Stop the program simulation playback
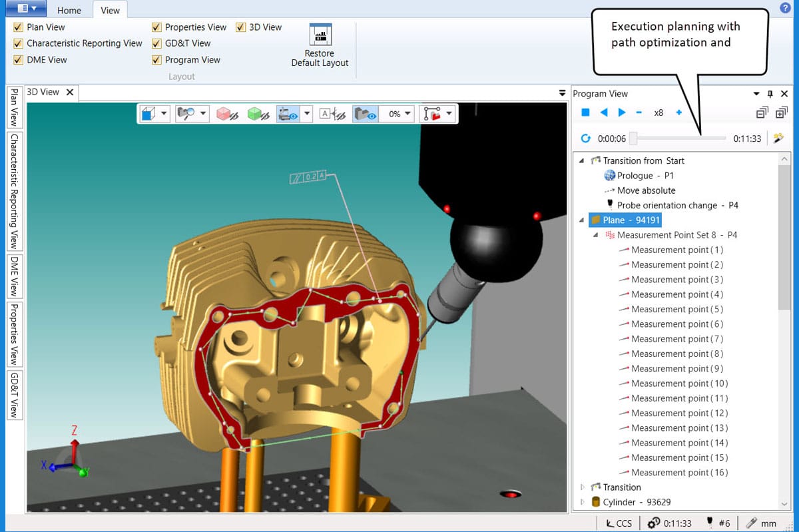Viewport: 799px width, 532px height. click(x=585, y=113)
